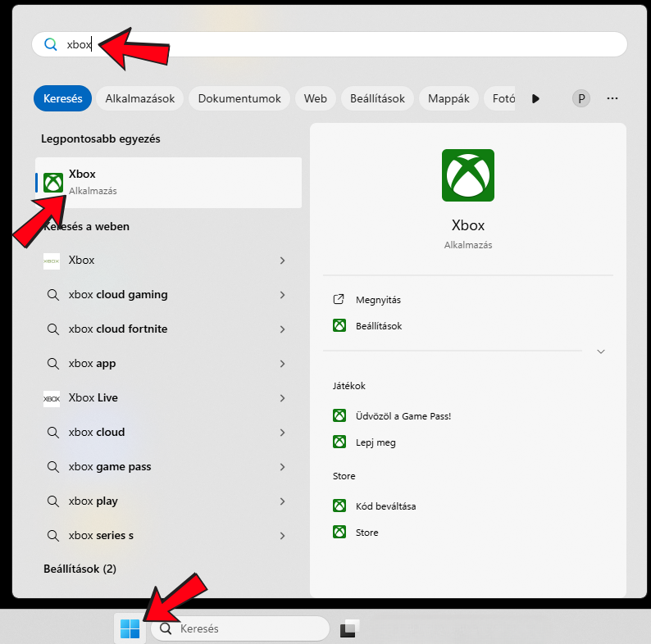Expand the Xbox web result chevron

point(282,261)
